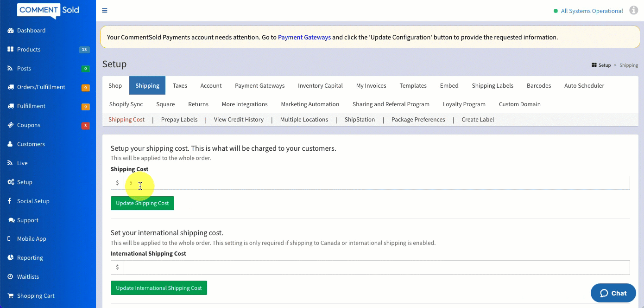Click the Reporting pie chart icon
The image size is (644, 308).
click(x=10, y=258)
